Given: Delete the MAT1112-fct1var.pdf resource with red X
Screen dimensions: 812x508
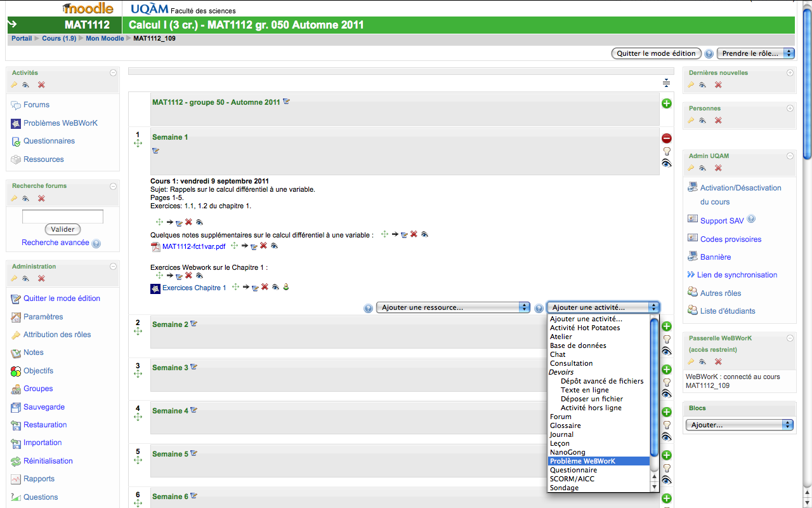Looking at the screenshot, I should pos(263,246).
